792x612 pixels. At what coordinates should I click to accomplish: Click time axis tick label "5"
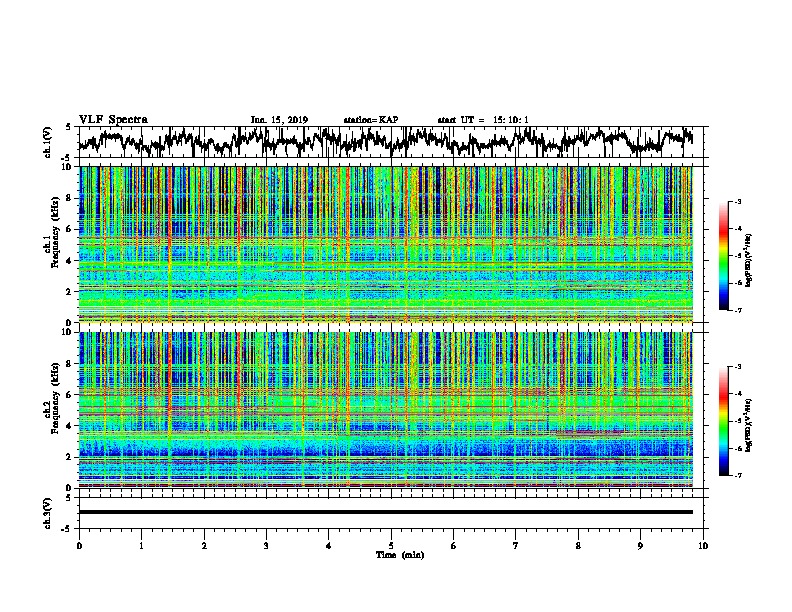pyautogui.click(x=391, y=546)
